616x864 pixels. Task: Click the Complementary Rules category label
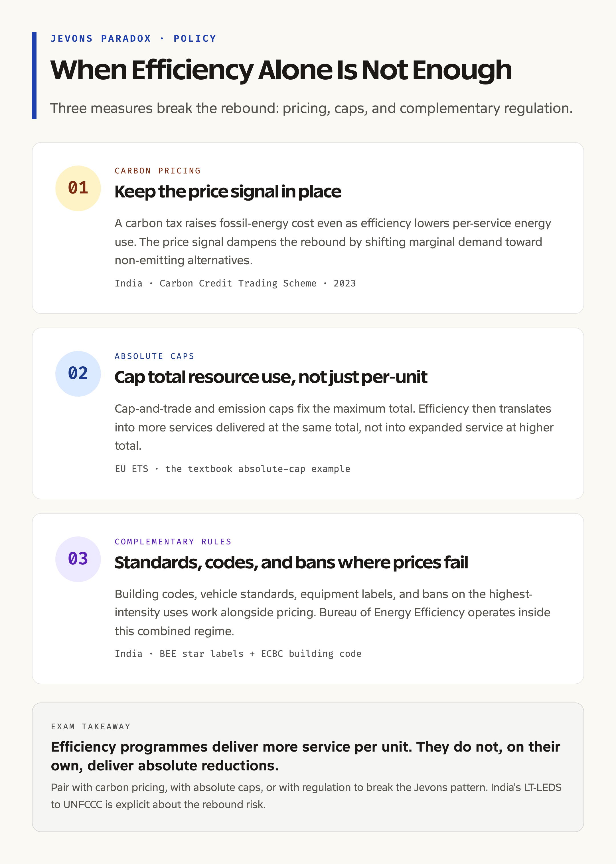click(x=173, y=542)
